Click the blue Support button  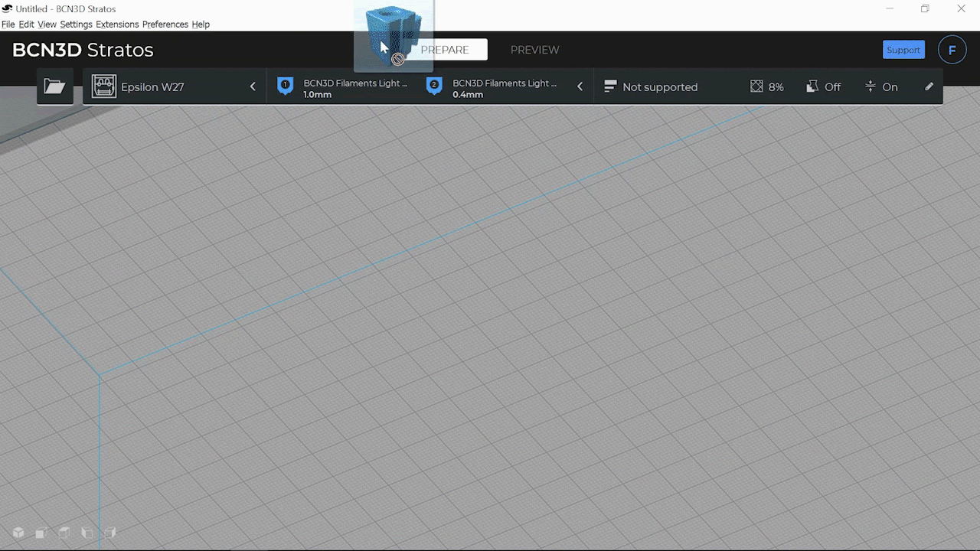coord(903,50)
